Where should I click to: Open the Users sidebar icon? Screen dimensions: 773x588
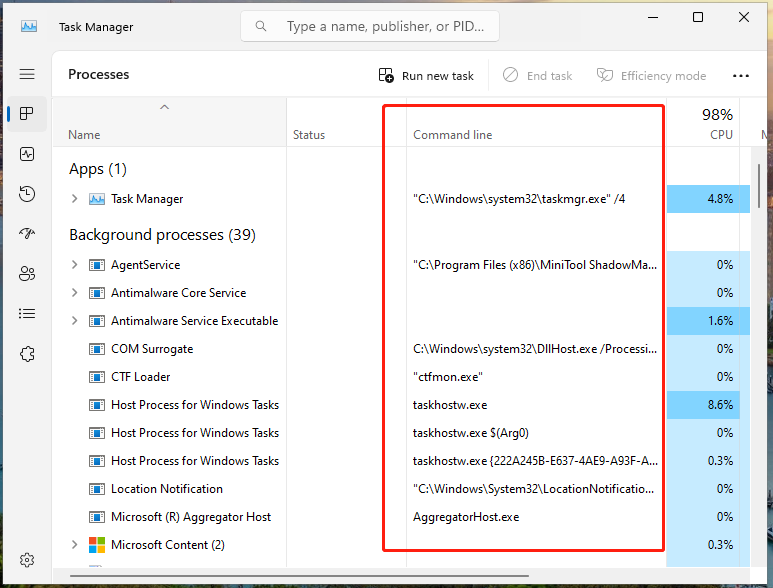(27, 274)
